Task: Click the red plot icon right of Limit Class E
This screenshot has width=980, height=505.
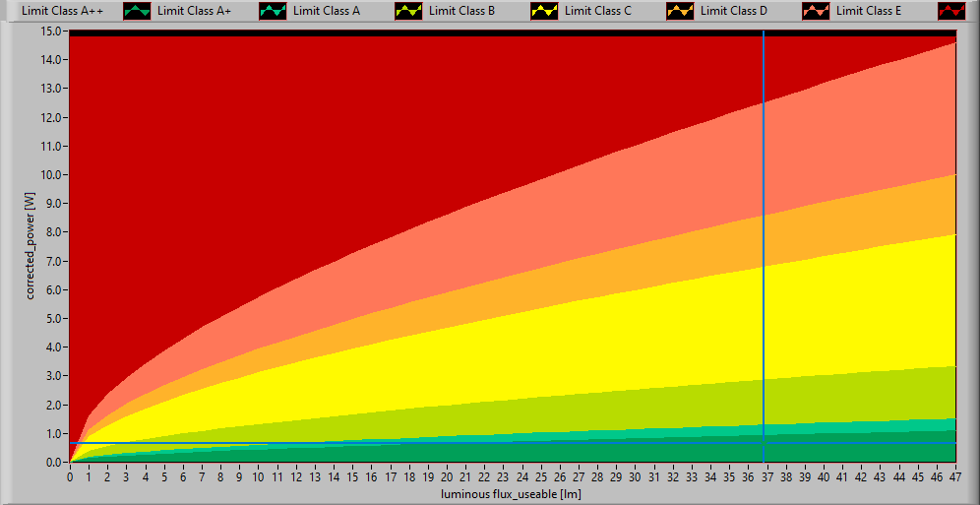Action: point(952,11)
